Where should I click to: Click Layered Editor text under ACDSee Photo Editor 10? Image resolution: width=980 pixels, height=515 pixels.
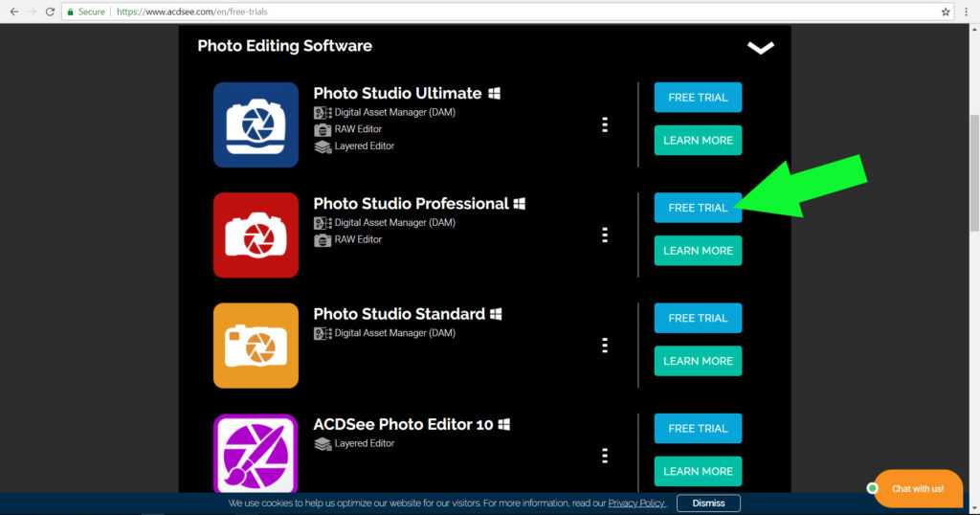pyautogui.click(x=365, y=443)
